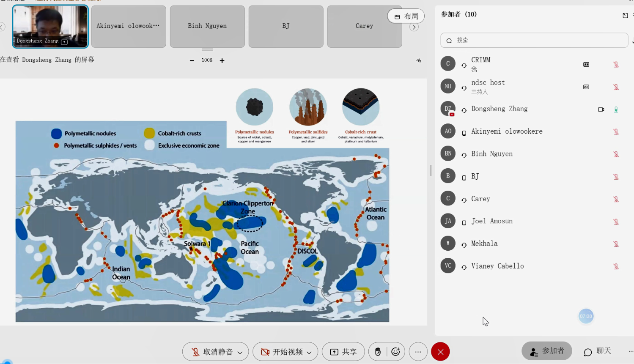Click the Share (共享) button

[343, 352]
